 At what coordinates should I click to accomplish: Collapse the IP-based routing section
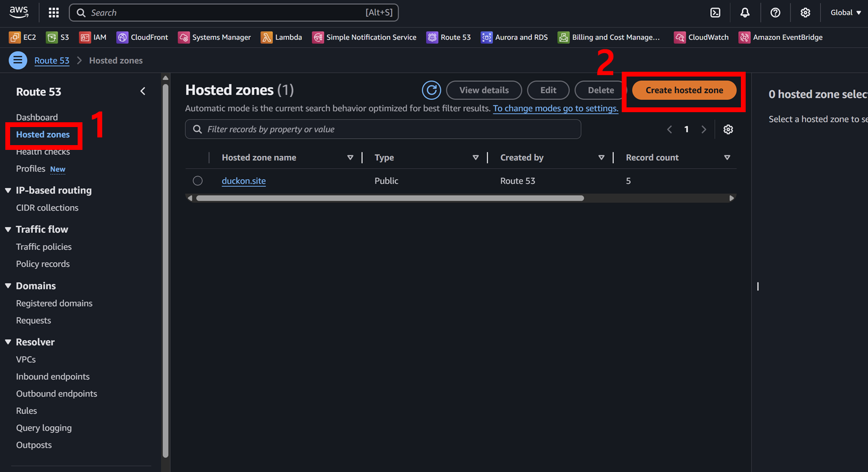tap(8, 190)
